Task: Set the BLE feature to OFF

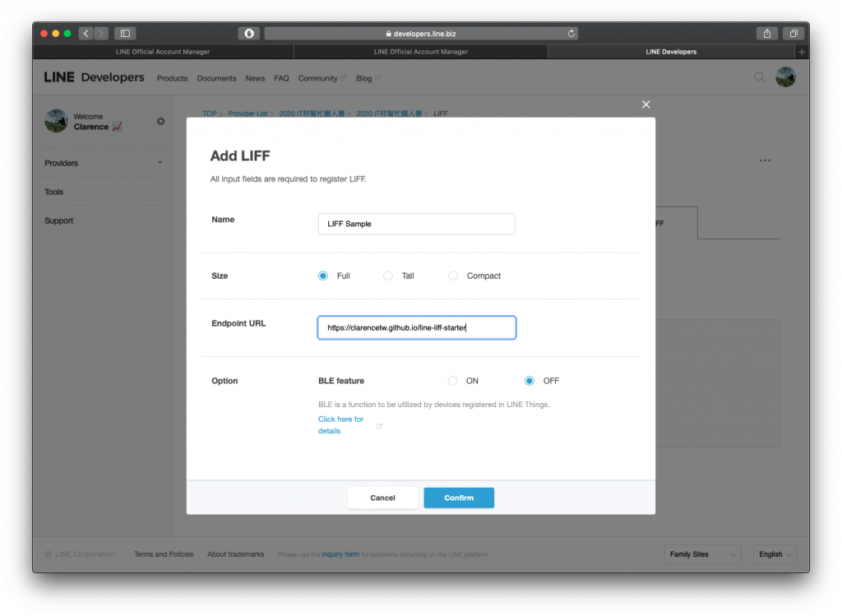Action: click(x=530, y=381)
